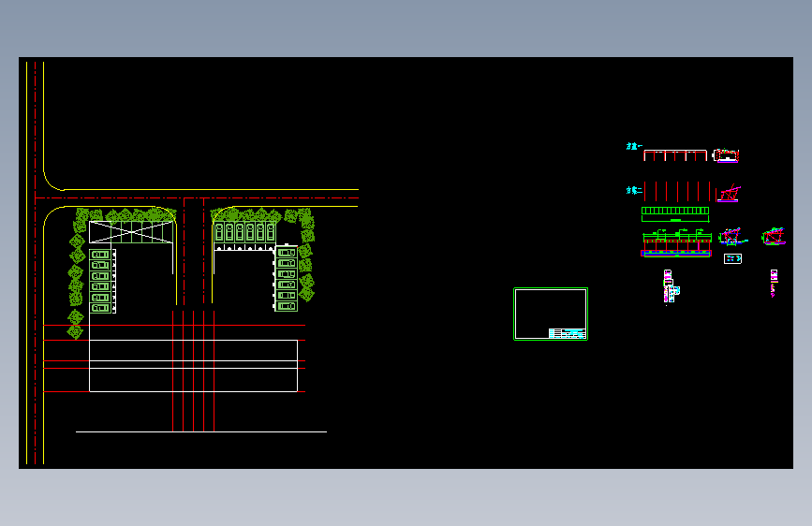Viewport: 812px width, 526px height.
Task: Select the yellow curb curve at upper-left corner
Action: [52, 182]
